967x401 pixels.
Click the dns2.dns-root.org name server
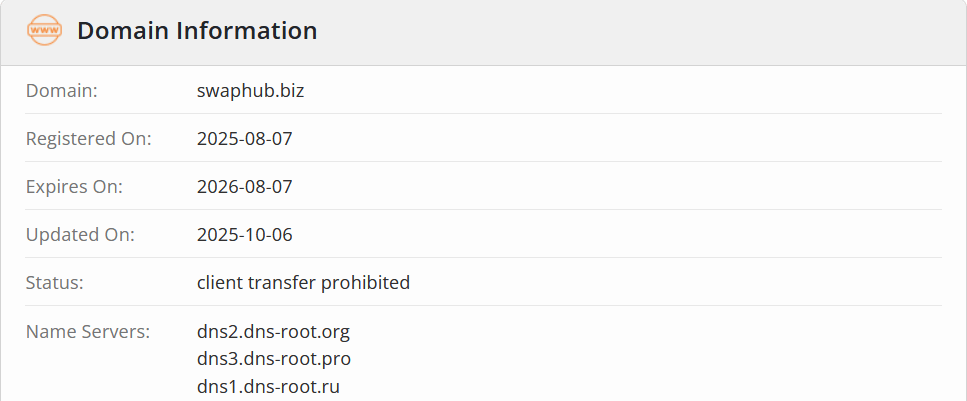(x=273, y=331)
